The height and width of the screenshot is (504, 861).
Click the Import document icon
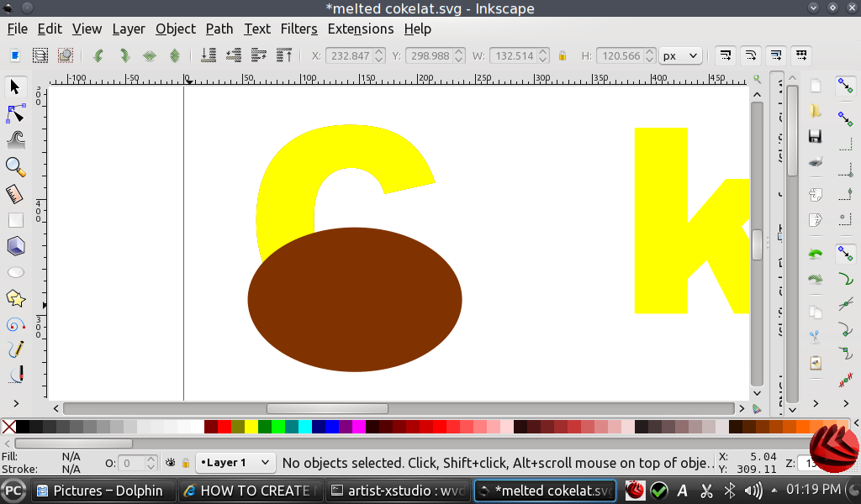click(x=816, y=194)
